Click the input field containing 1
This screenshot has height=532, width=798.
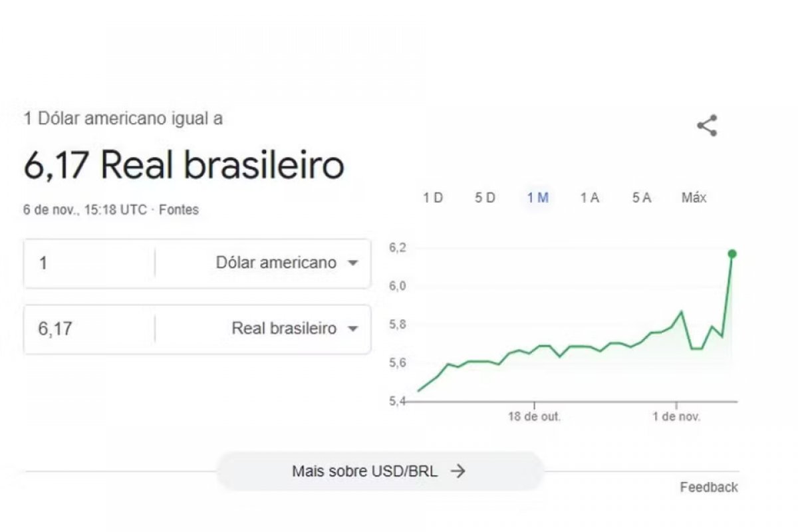pyautogui.click(x=86, y=263)
